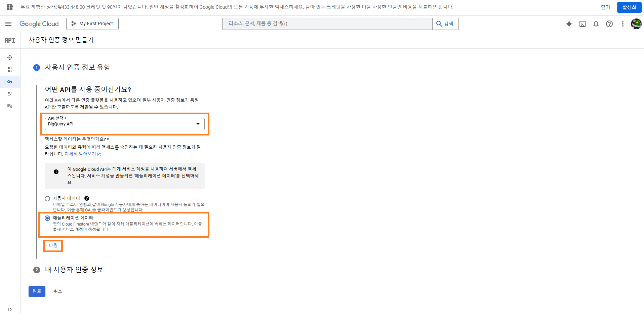Click the help icon next to 사용자 데이터
644x314 pixels.
pyautogui.click(x=87, y=198)
